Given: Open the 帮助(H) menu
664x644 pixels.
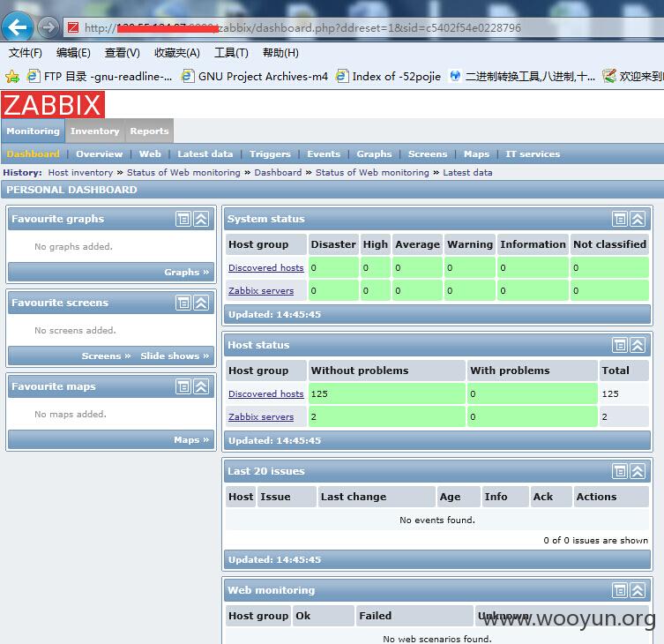Looking at the screenshot, I should tap(280, 53).
